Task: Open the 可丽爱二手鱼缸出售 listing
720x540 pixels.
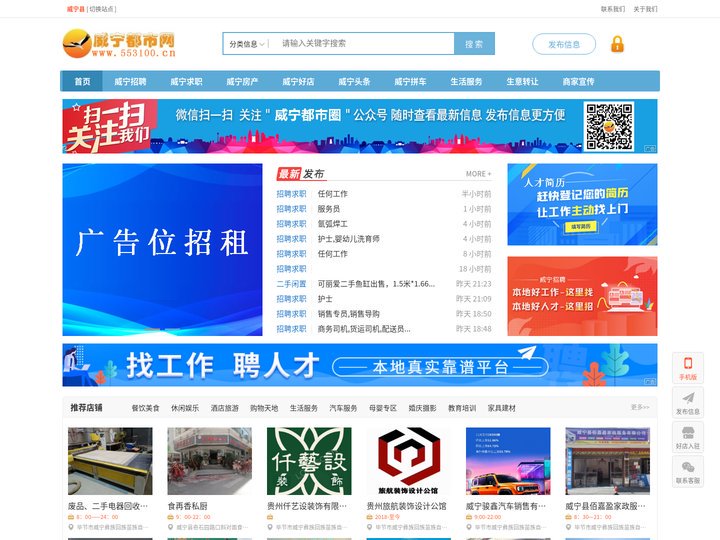Action: pyautogui.click(x=376, y=284)
